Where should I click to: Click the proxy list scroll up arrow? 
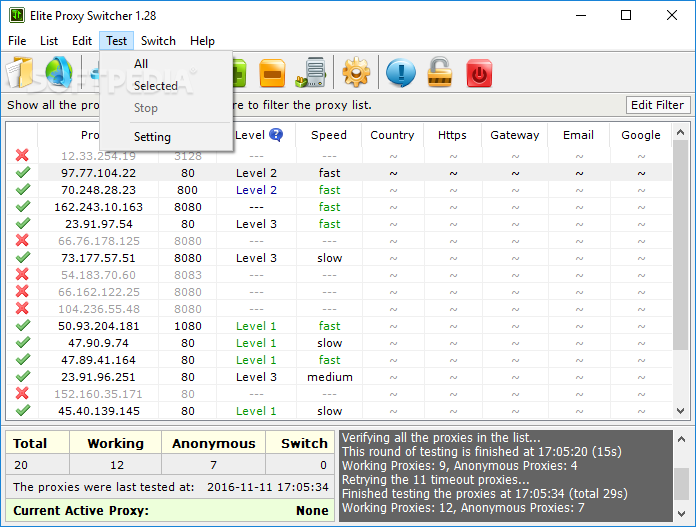[680, 132]
